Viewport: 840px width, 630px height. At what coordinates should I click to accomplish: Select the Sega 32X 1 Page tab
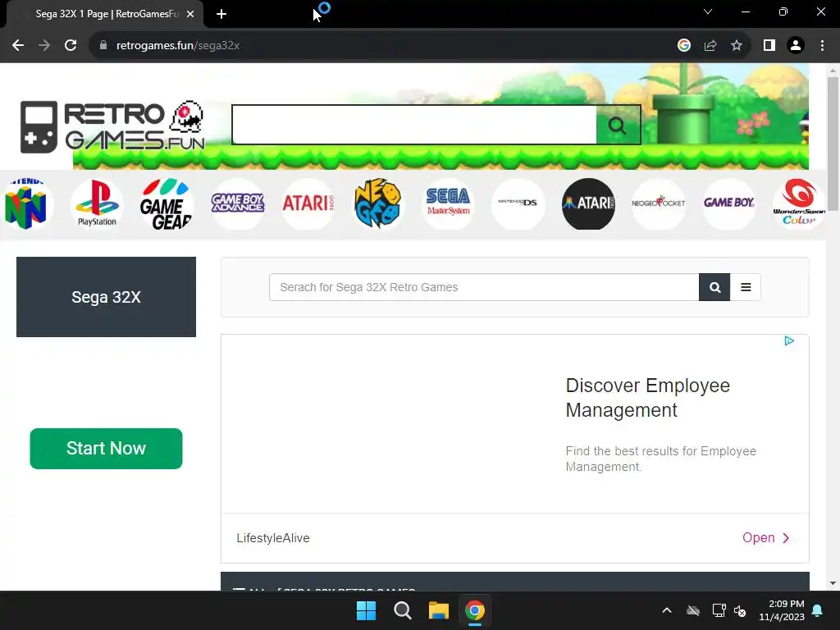[106, 14]
